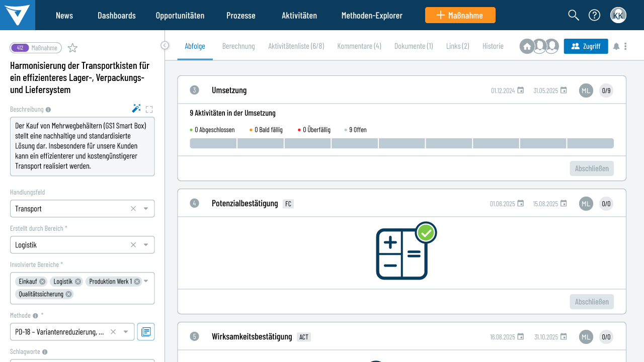644x362 pixels.
Task: Click the help question mark icon
Action: (594, 15)
